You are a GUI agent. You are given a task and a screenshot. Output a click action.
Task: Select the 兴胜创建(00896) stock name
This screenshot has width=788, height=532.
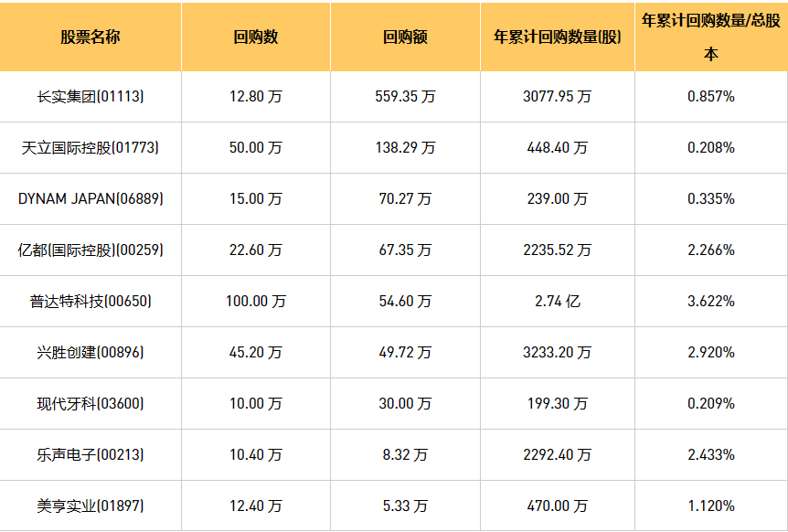(x=91, y=352)
